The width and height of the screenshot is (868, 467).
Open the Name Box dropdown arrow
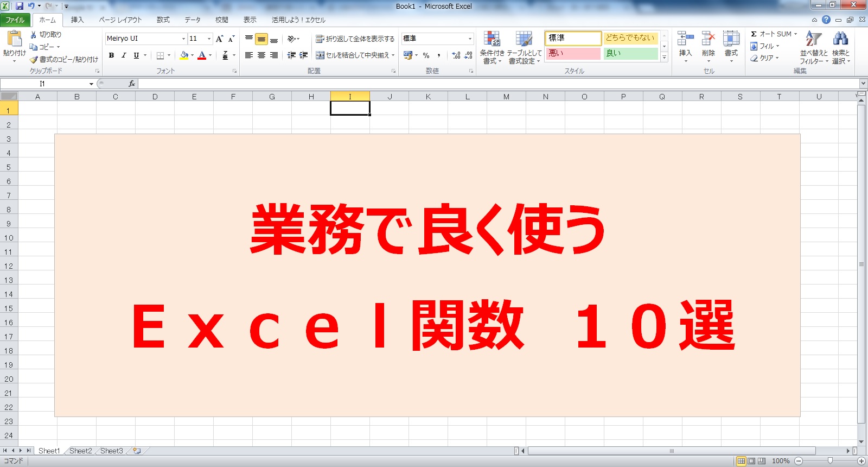click(x=91, y=84)
